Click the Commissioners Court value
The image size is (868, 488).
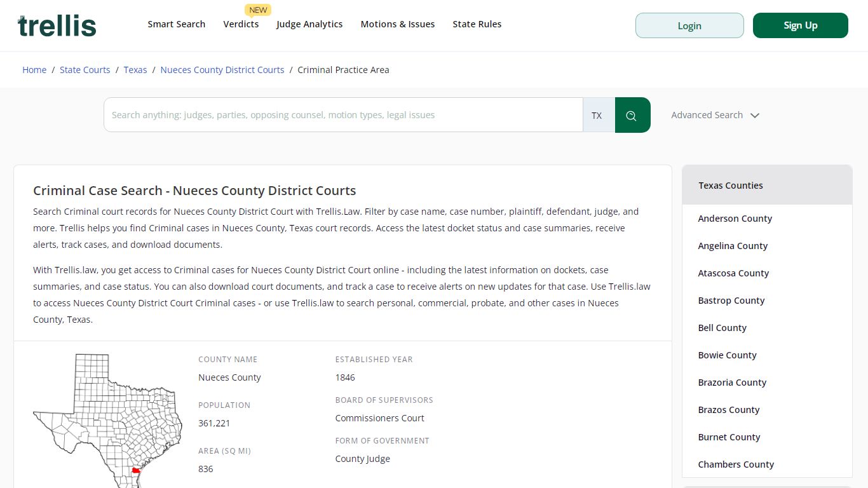pos(379,418)
